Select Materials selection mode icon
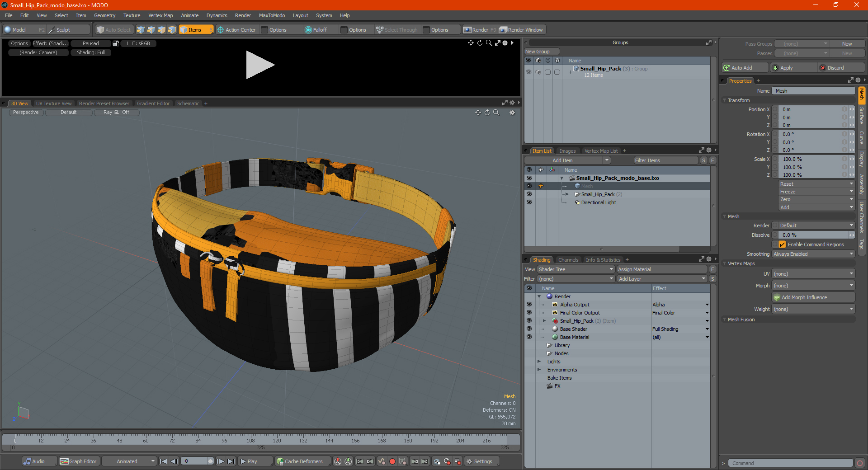 (x=172, y=30)
